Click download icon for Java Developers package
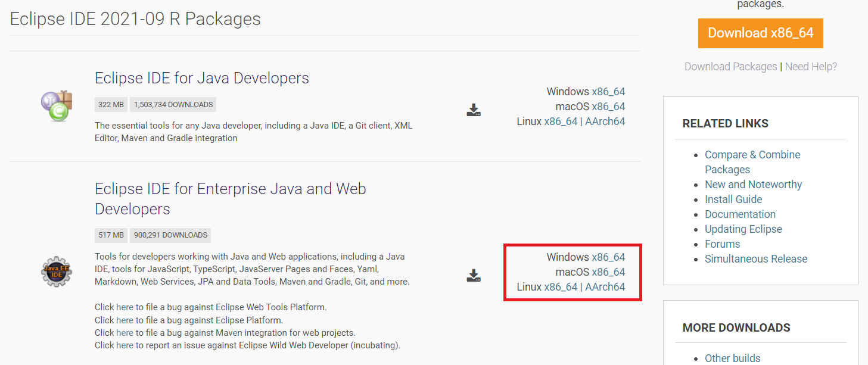This screenshot has width=868, height=365. pos(474,110)
